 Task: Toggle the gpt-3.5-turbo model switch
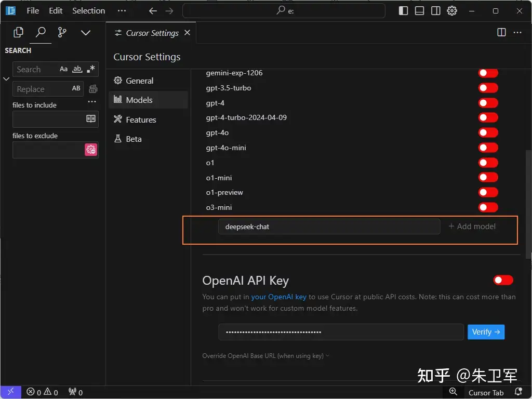click(x=488, y=88)
